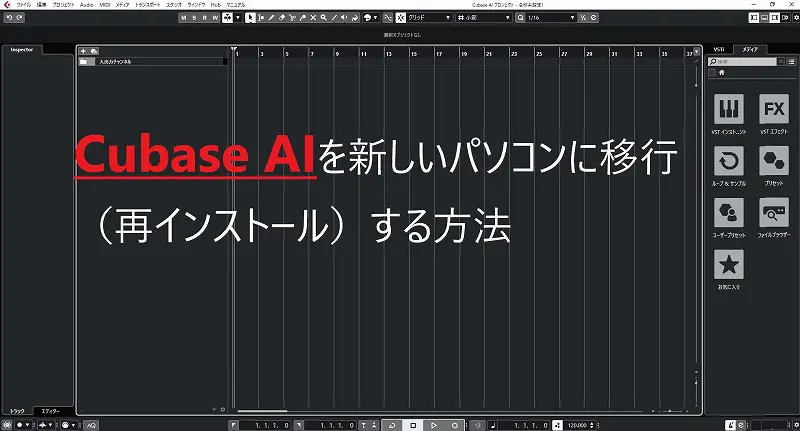Toggle the Left Zone visibility button
Viewport: 800px width, 431px height.
754,17
